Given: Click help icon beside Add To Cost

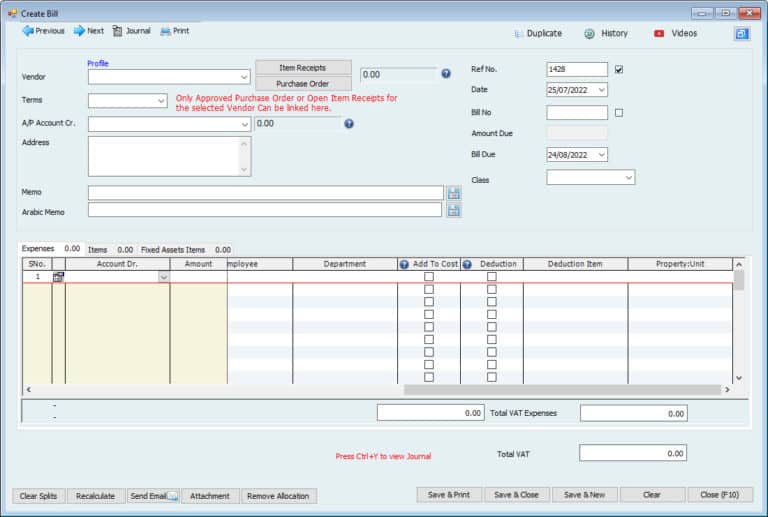Looking at the screenshot, I should pyautogui.click(x=405, y=264).
